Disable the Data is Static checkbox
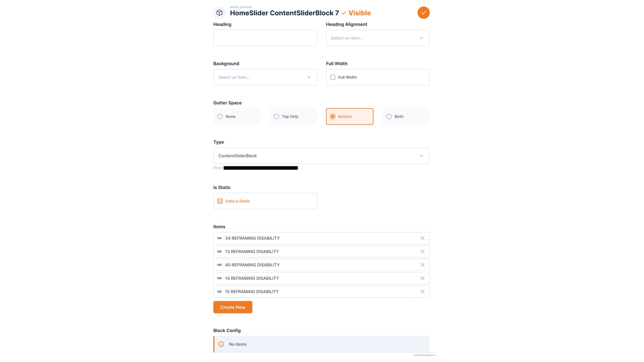644x362 pixels. [x=220, y=201]
